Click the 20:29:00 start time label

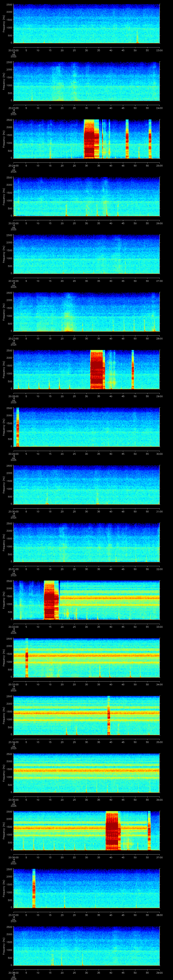point(13,454)
